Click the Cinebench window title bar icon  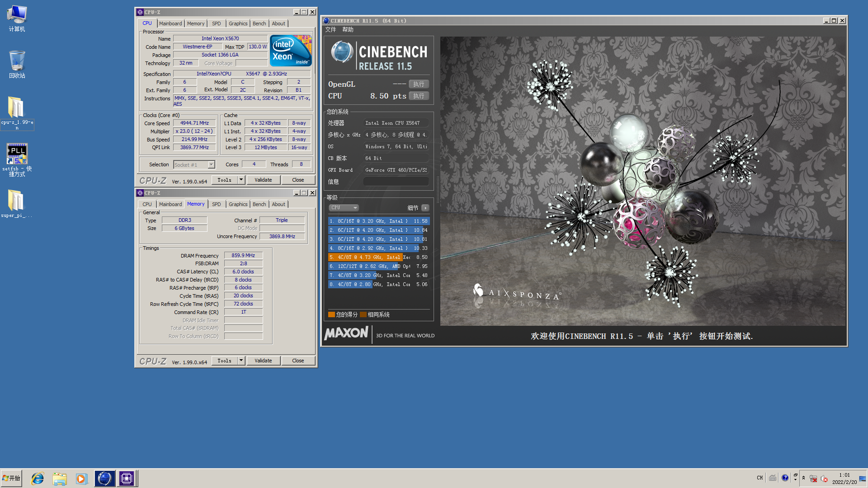pos(326,21)
